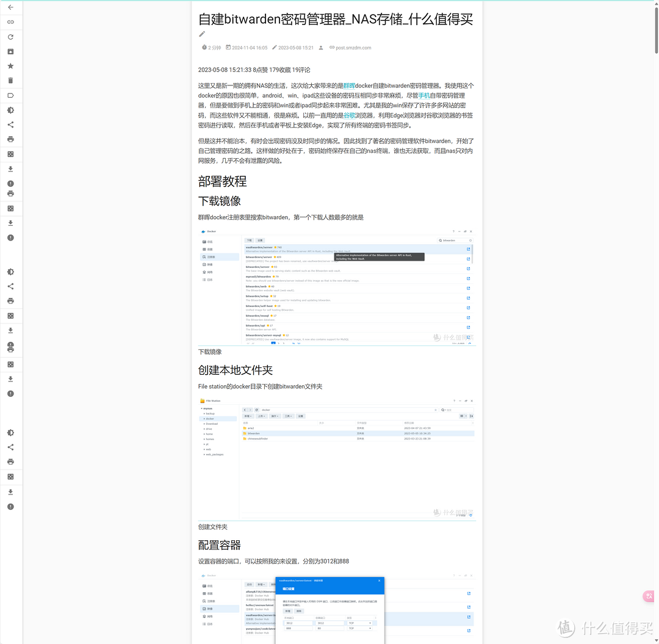Viewport: 659px width, 644px height.
Task: Open the File Station folder screenshot
Action: tap(337, 458)
